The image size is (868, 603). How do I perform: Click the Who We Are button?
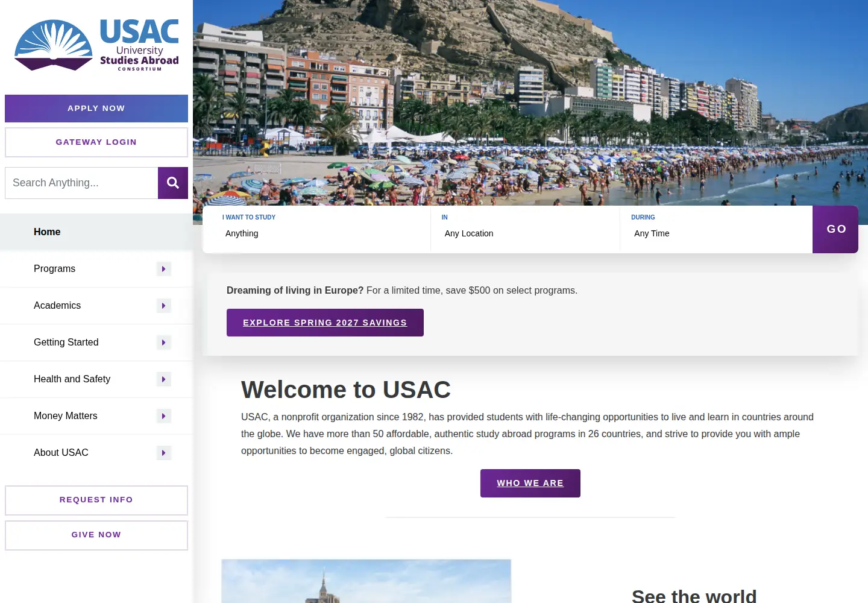(x=530, y=483)
